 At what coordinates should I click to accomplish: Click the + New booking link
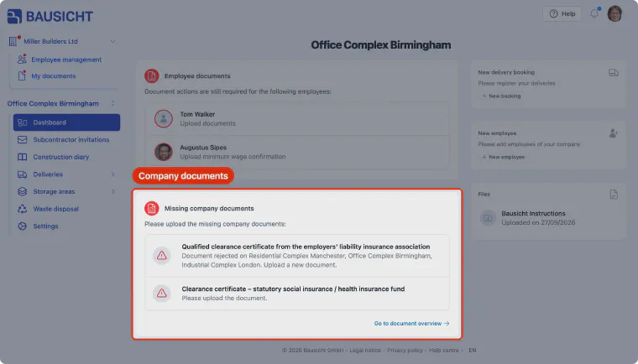click(x=501, y=96)
